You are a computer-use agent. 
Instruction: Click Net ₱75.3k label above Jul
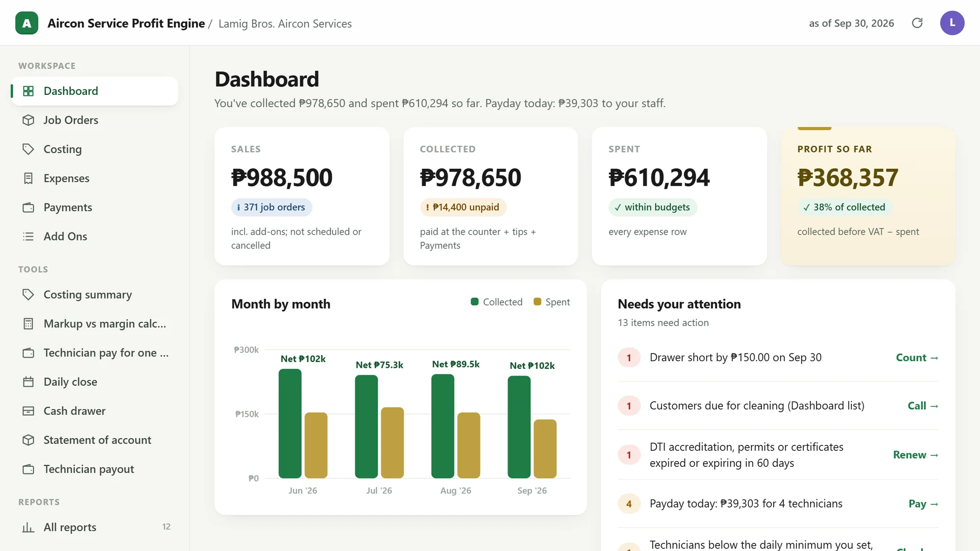tap(379, 365)
